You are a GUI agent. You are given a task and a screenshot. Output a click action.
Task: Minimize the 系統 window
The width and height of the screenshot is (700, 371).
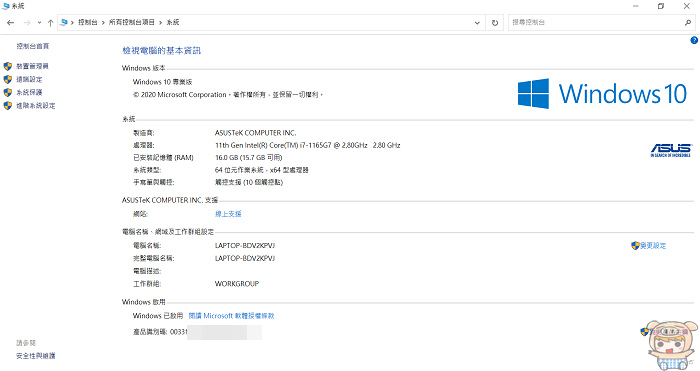tap(636, 6)
